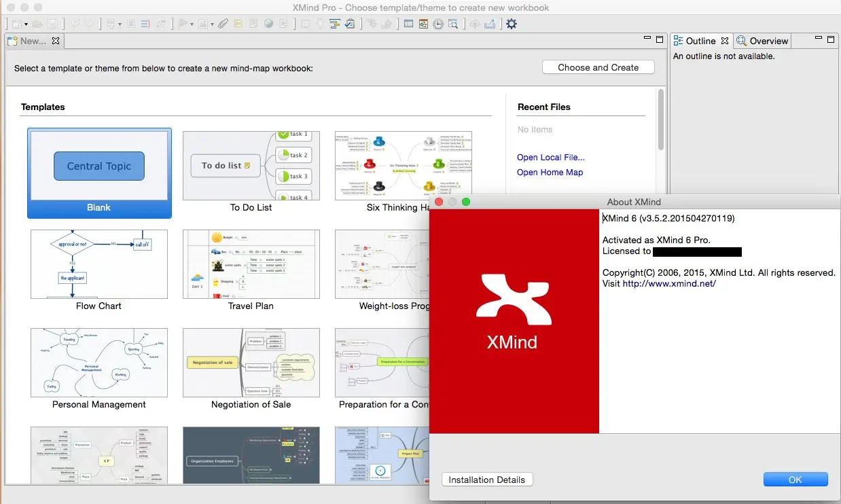Click the Insert Topic toolbar icon
841x504 pixels.
pyautogui.click(x=111, y=24)
